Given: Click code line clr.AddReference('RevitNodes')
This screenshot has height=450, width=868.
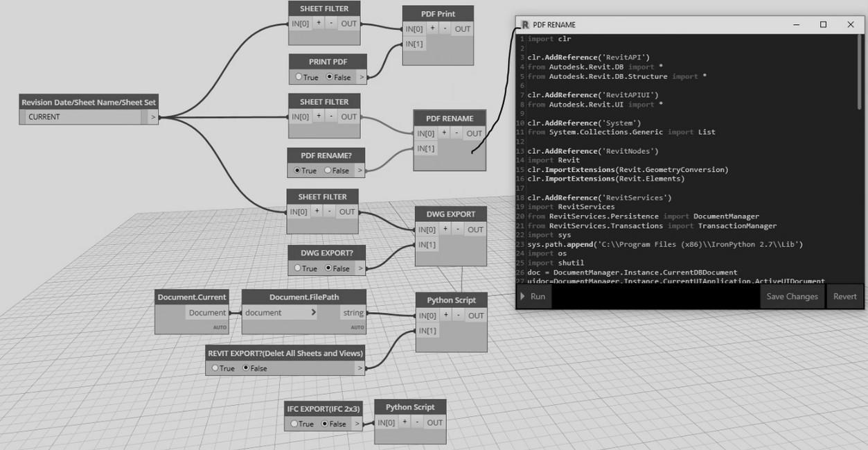Looking at the screenshot, I should click(593, 150).
